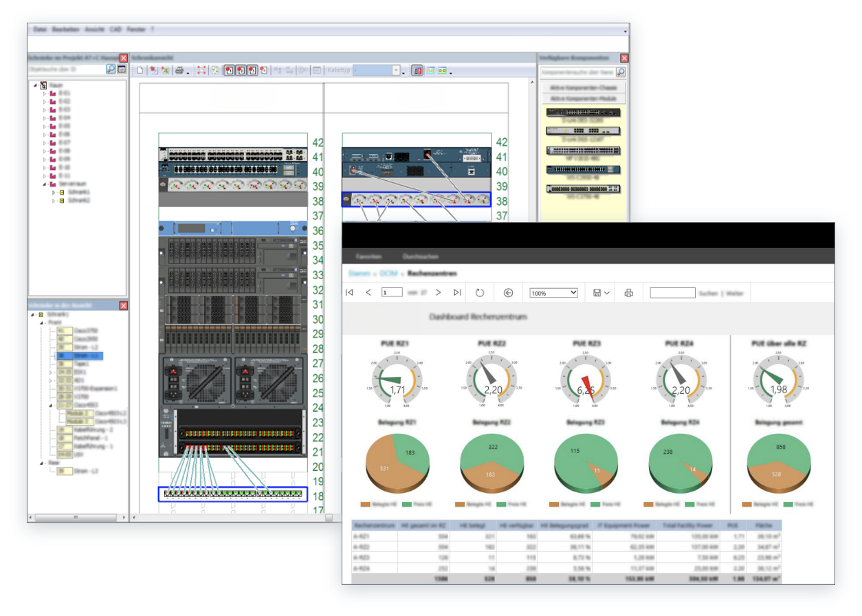Screen dimensions: 862x616
Task: Expand the Schrank1 node under Serverraum
Action: click(54, 192)
